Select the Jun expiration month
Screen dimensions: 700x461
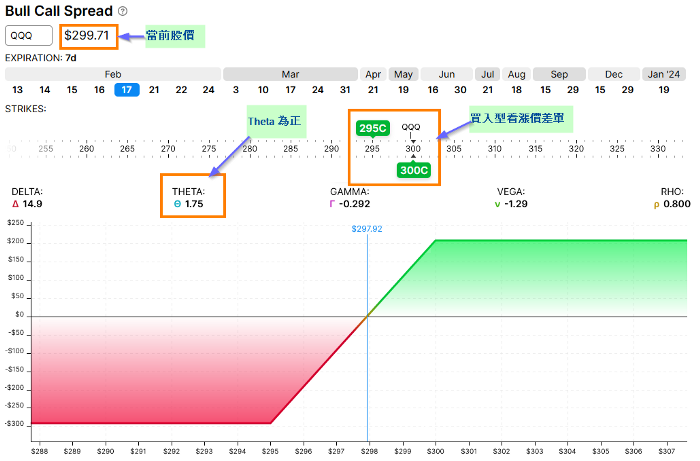pyautogui.click(x=446, y=74)
